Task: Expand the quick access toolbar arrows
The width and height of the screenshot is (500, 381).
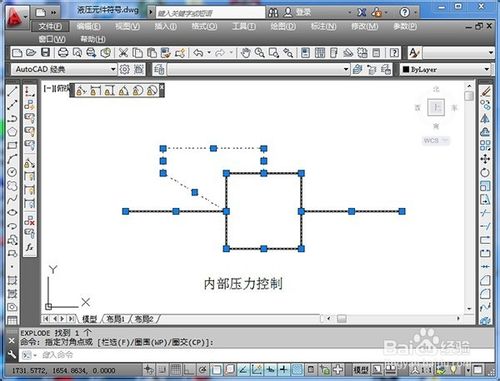Action: point(53,13)
